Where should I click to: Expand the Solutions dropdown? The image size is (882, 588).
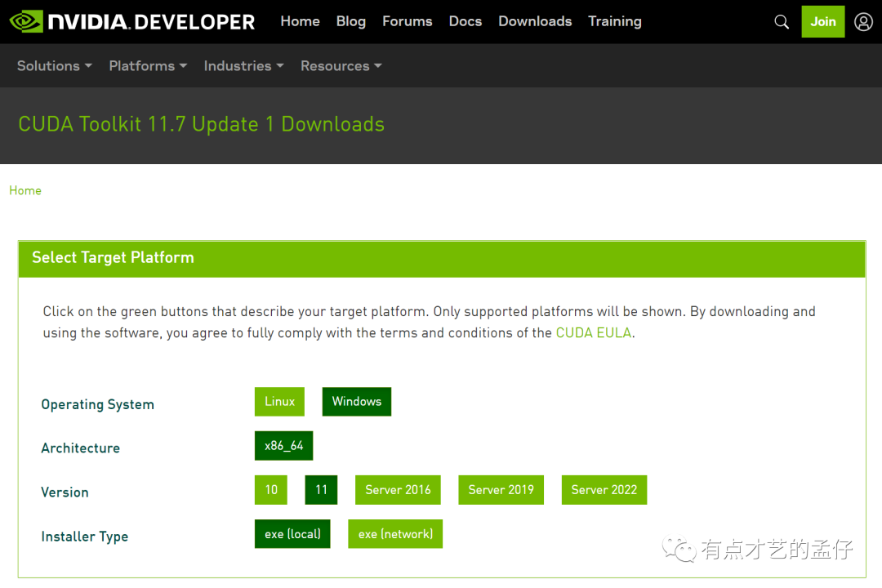click(55, 66)
